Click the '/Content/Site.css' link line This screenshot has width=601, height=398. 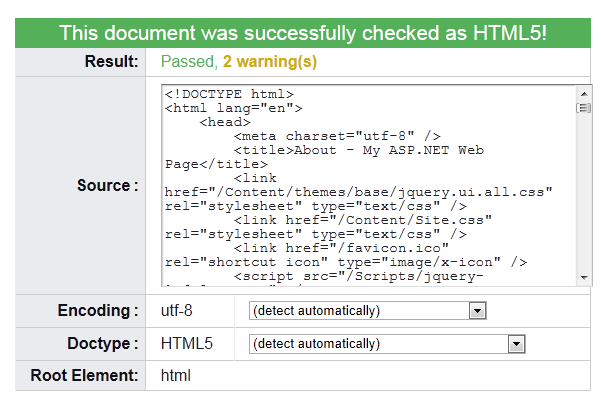(x=363, y=220)
